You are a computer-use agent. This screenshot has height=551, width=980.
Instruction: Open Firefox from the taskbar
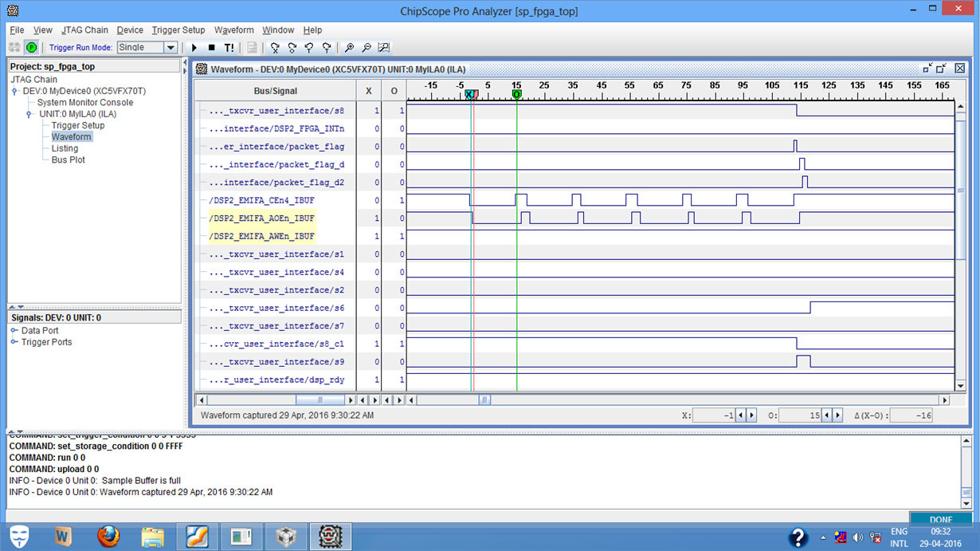(x=108, y=537)
